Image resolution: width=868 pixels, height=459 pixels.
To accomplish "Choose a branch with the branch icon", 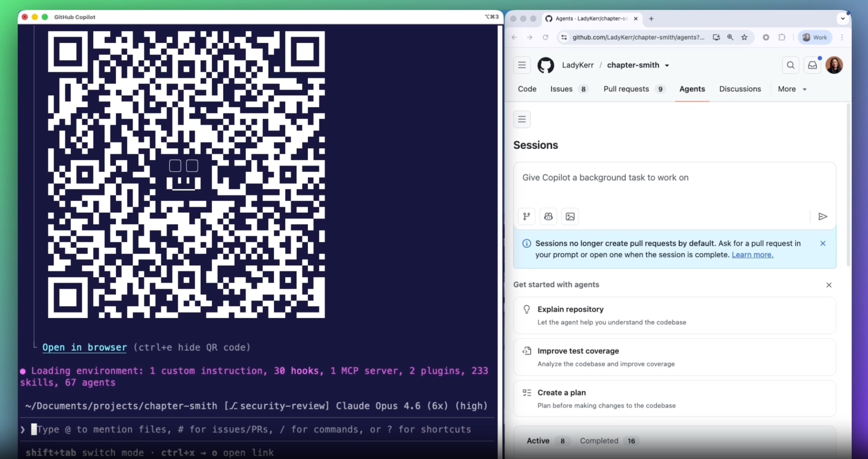I will coord(527,216).
